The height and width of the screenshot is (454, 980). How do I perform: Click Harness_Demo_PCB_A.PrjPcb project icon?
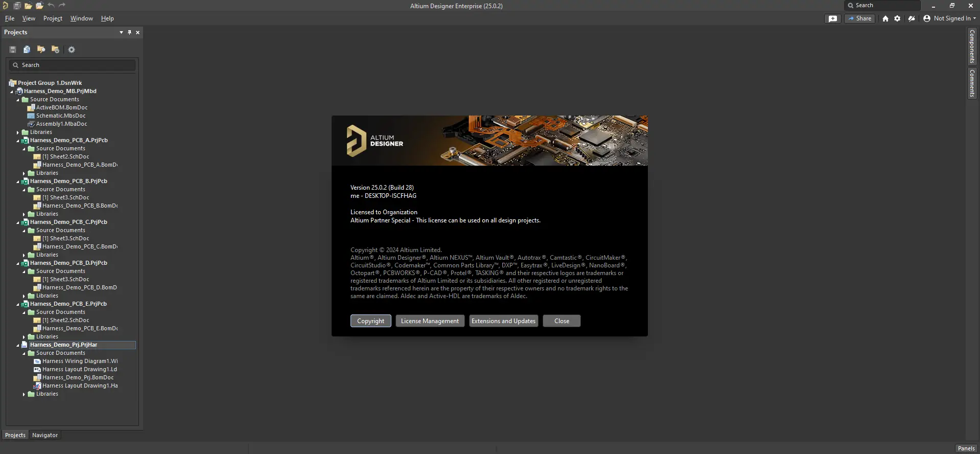pos(25,140)
